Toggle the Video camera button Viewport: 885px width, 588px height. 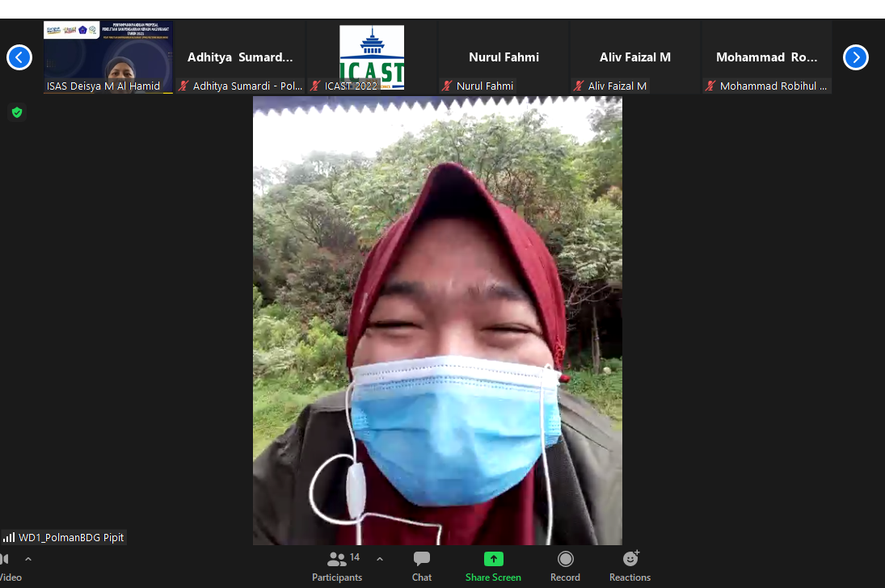(6, 565)
